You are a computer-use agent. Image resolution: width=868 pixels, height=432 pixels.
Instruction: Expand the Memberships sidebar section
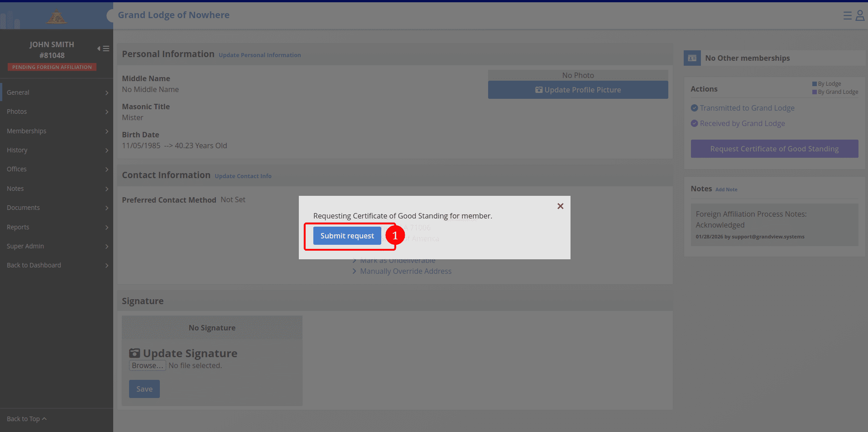point(57,131)
